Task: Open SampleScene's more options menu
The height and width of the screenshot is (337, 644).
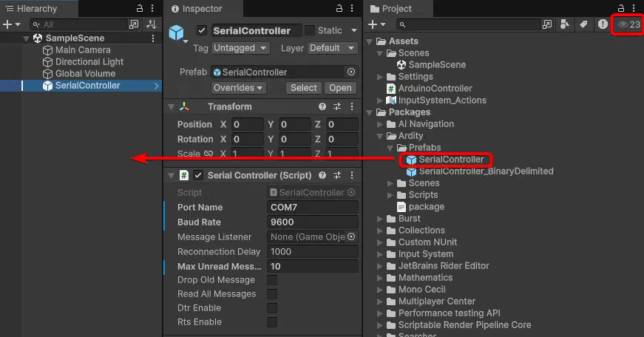Action: 153,38
